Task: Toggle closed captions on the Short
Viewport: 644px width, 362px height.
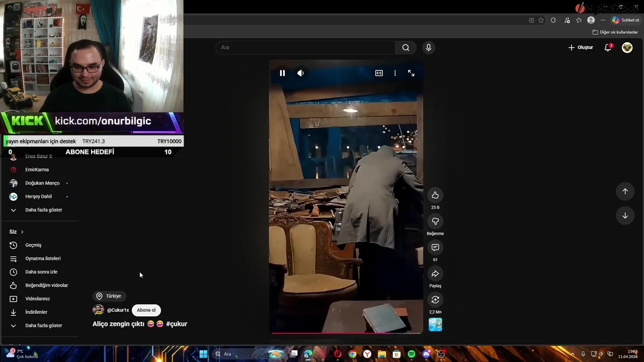Action: coord(379,73)
